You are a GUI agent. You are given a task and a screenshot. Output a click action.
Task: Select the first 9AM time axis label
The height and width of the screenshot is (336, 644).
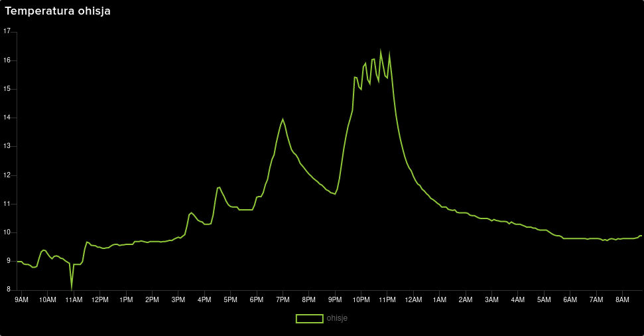tap(21, 300)
